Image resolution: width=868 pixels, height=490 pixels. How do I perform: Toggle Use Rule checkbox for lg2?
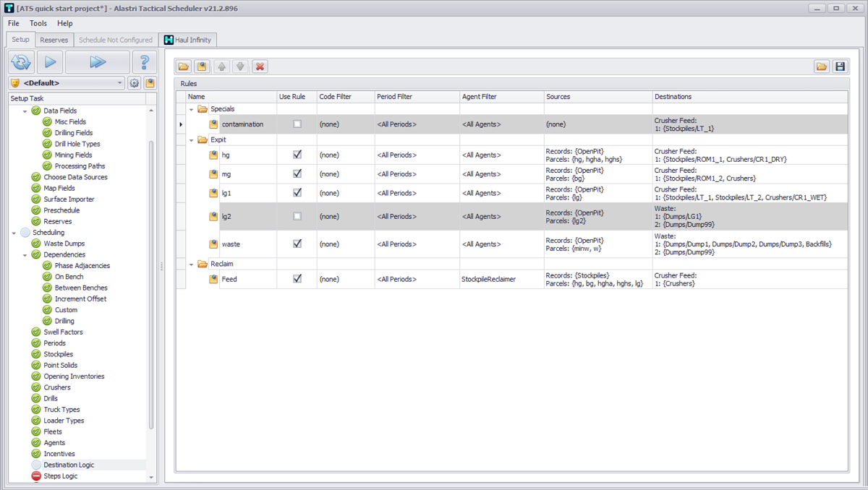(x=297, y=216)
